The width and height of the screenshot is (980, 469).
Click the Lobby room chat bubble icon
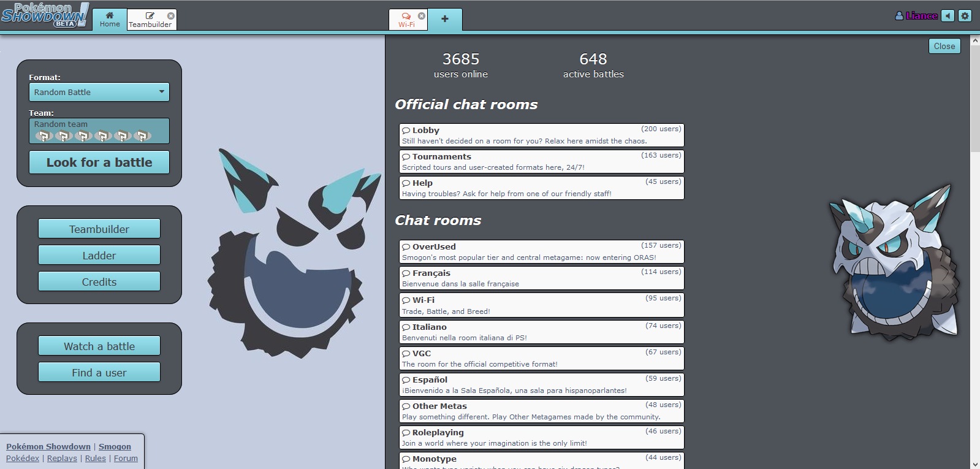click(x=406, y=131)
